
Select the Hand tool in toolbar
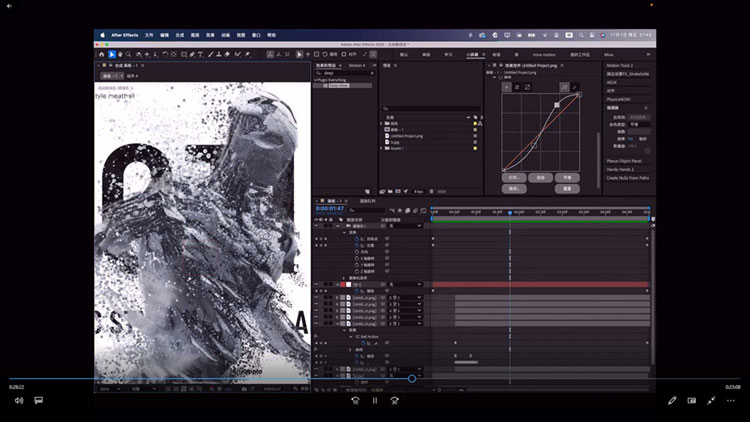click(122, 54)
